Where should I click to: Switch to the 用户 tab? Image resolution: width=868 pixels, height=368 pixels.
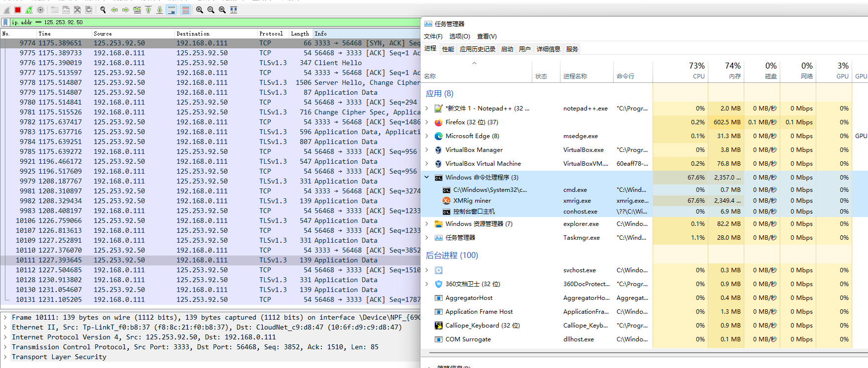[x=525, y=49]
